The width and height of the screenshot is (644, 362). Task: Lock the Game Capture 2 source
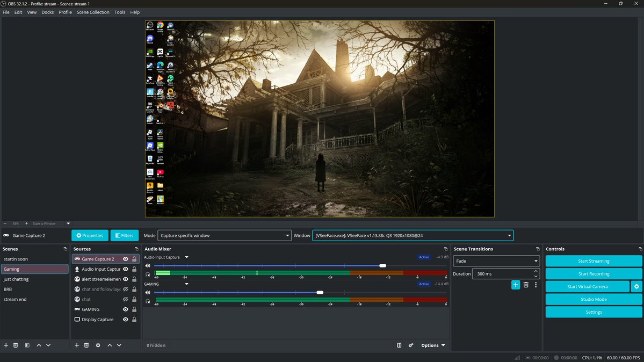point(134,259)
